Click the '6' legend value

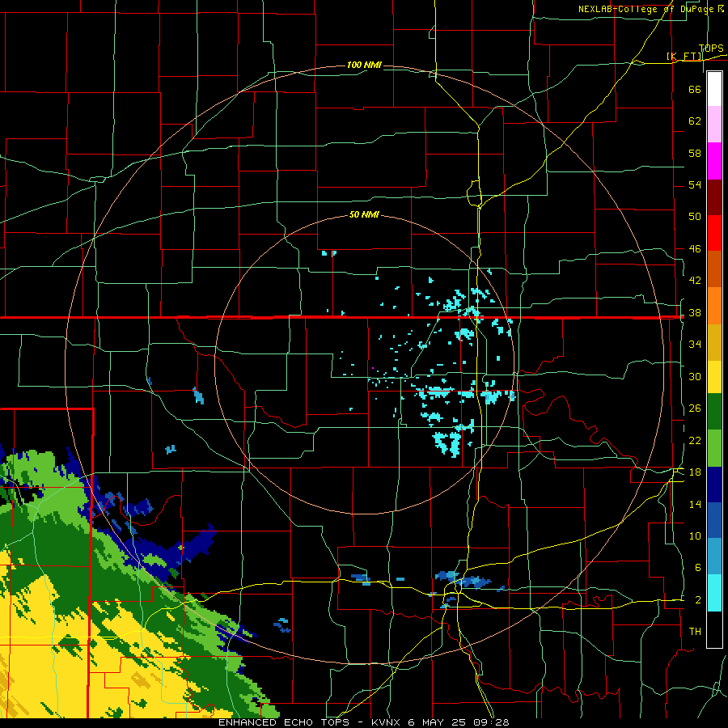click(698, 568)
